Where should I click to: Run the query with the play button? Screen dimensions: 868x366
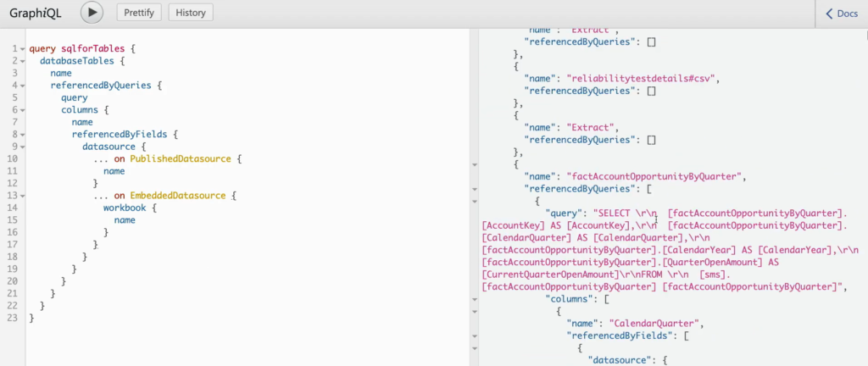point(92,13)
